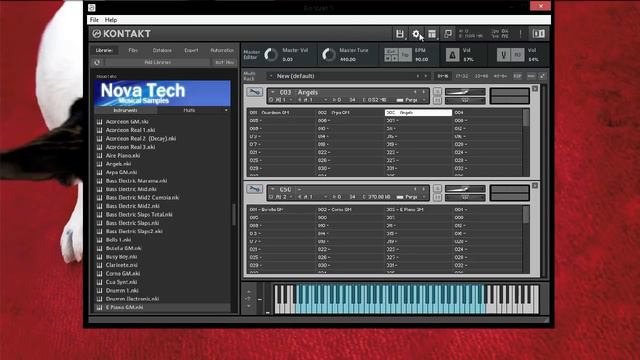The height and width of the screenshot is (360, 640).
Task: Select Corno GM.nki in library list
Action: (x=123, y=273)
